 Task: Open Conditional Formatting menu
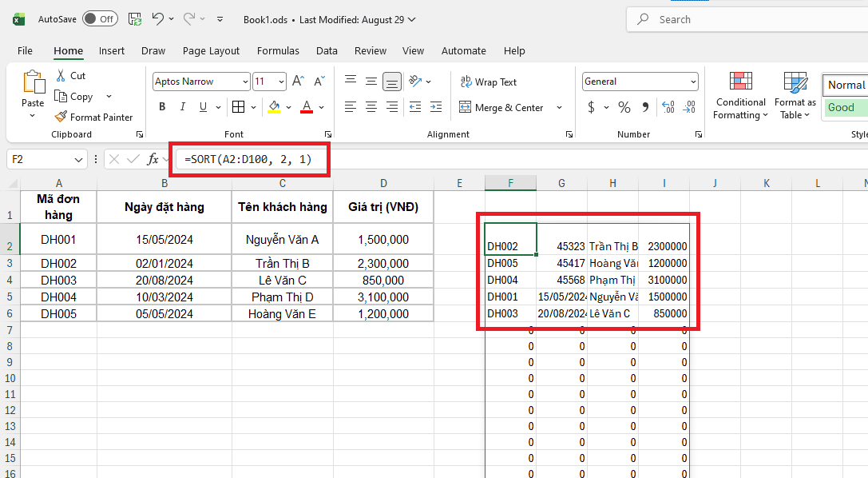[740, 95]
